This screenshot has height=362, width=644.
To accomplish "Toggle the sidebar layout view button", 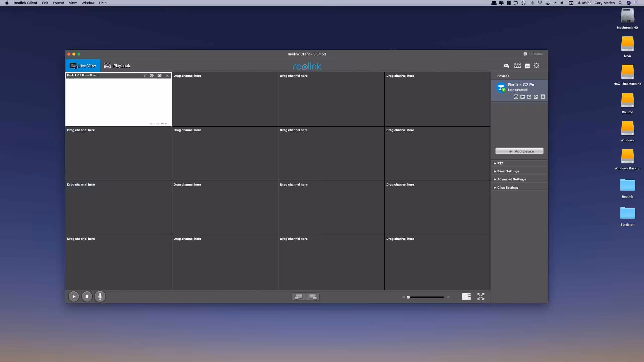I will pos(466,296).
